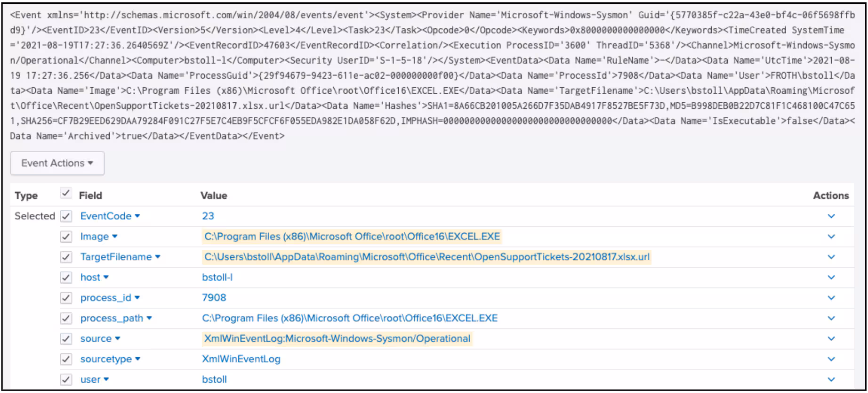Uncheck the TargetFilename field checkbox
Screen dimensions: 868x393
click(66, 257)
